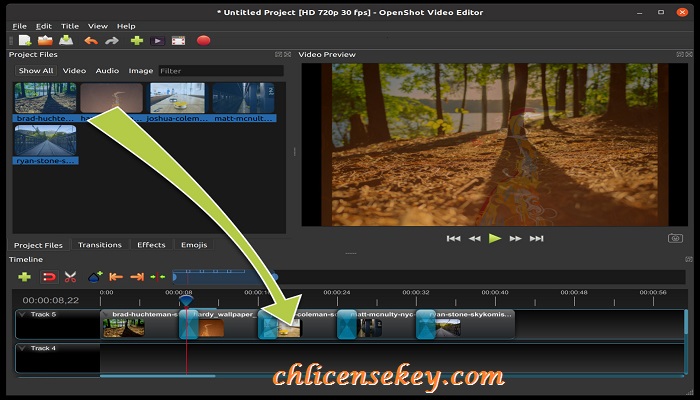
Task: Select the brad-huchteman clip on Track 5
Action: 141,325
